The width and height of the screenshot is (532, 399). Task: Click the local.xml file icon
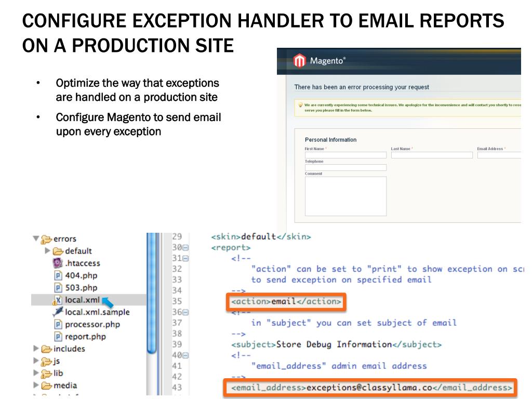pos(58,300)
